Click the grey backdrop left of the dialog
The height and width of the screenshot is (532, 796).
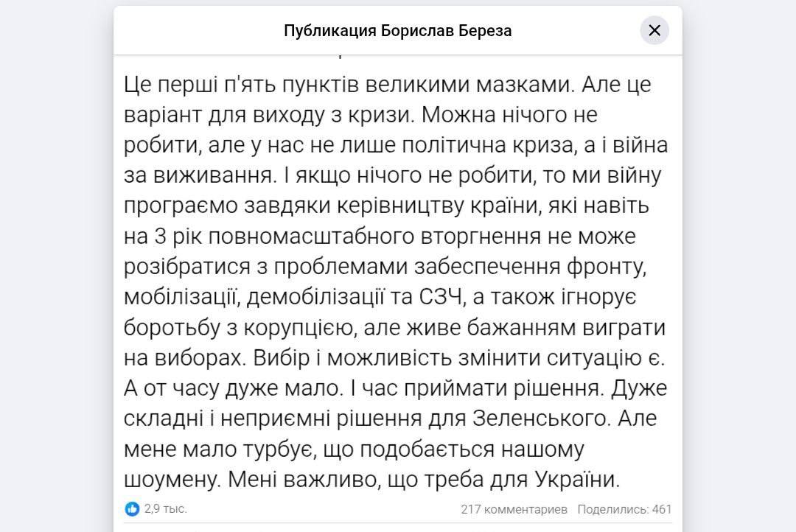coord(55,265)
